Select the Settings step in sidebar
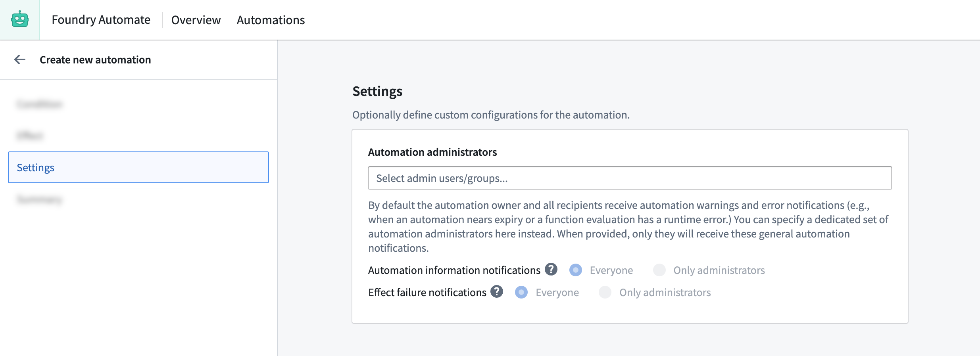Image resolution: width=980 pixels, height=356 pixels. [138, 167]
